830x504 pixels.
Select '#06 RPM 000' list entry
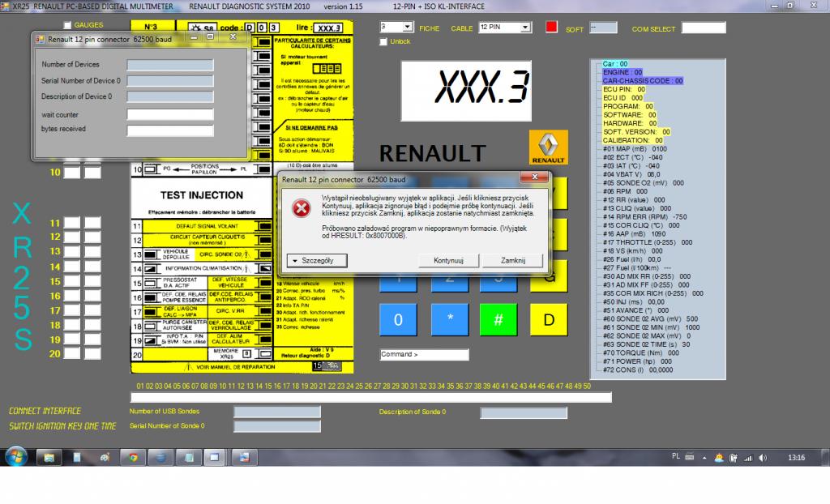click(625, 191)
